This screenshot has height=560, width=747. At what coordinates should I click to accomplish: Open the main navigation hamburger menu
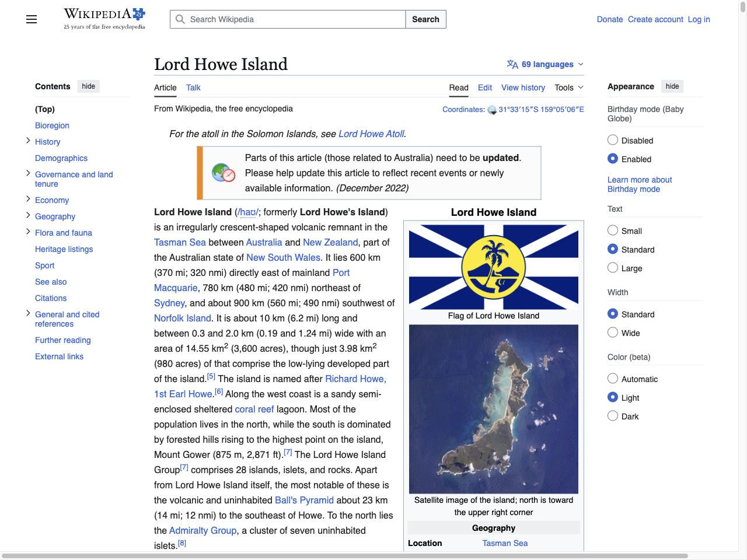click(x=31, y=19)
